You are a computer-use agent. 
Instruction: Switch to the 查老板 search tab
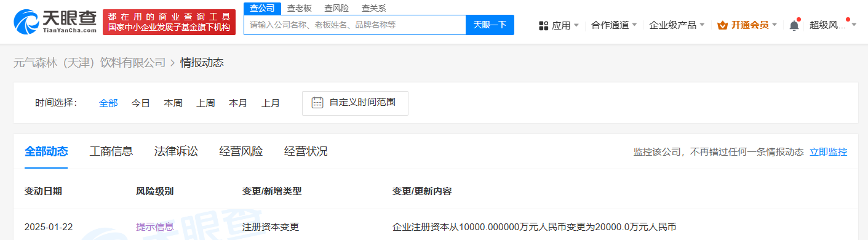coord(300,8)
